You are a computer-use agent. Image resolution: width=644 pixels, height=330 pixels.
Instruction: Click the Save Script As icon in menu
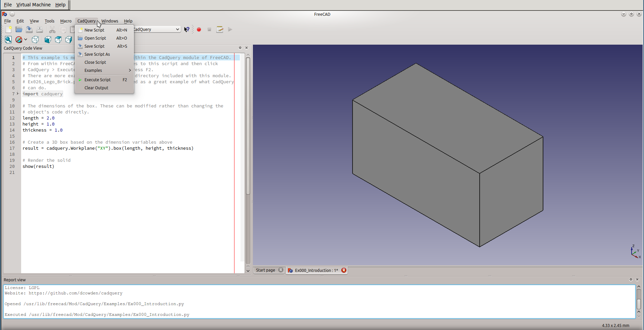(80, 54)
